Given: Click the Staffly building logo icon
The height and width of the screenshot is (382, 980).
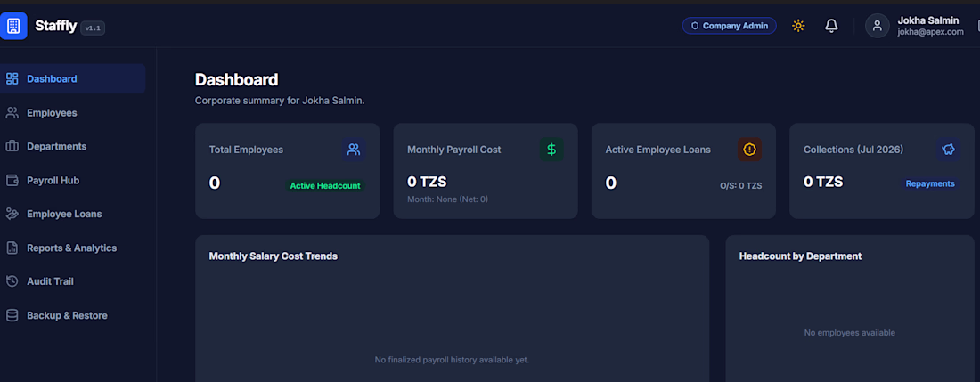Looking at the screenshot, I should 13,26.
